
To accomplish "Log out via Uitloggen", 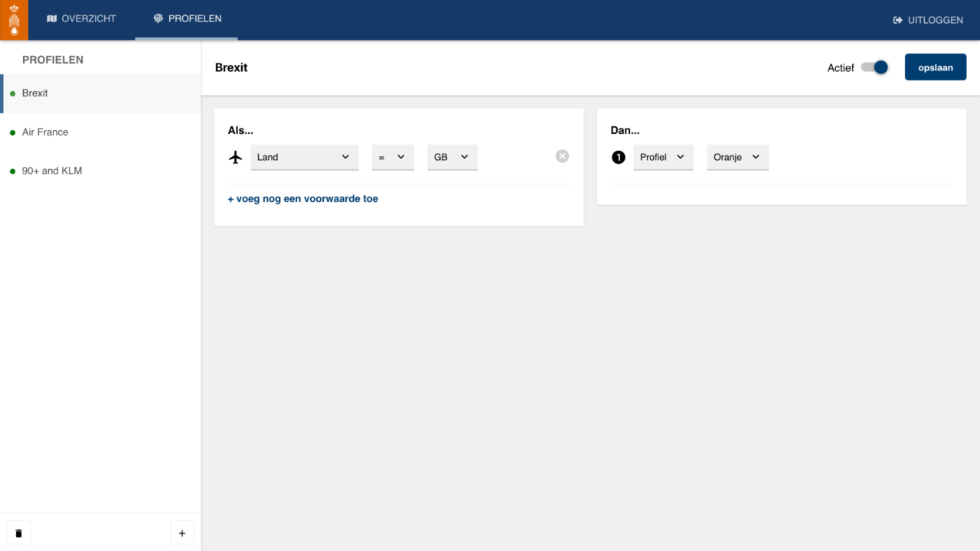I will tap(928, 20).
